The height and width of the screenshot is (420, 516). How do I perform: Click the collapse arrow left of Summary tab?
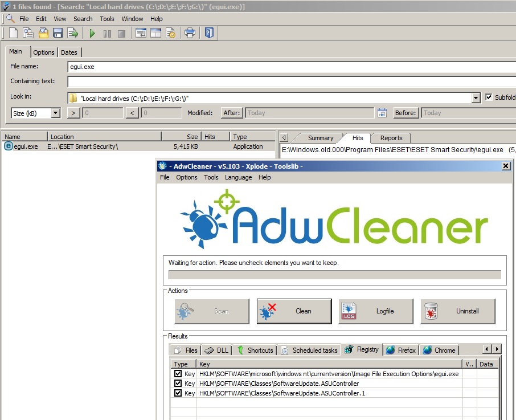[284, 137]
